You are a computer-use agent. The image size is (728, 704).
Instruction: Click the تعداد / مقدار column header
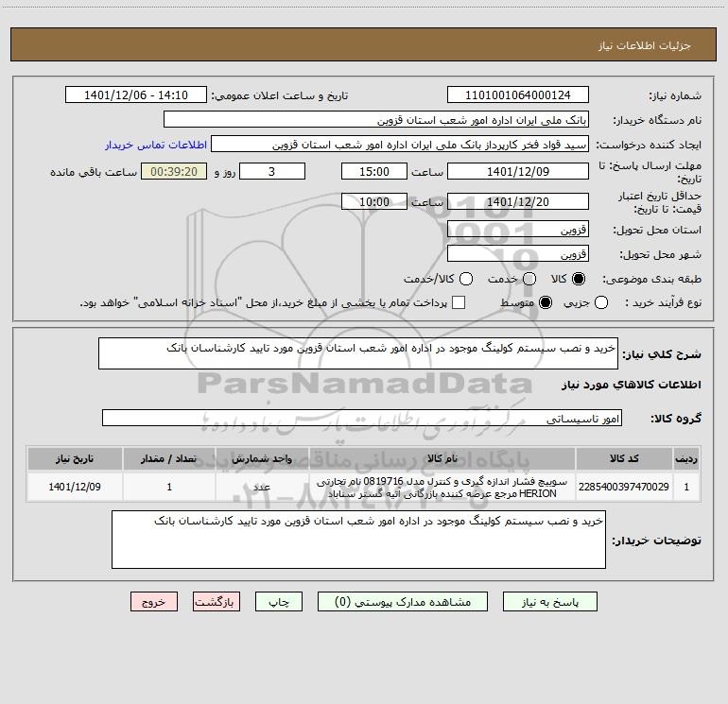[x=169, y=458]
